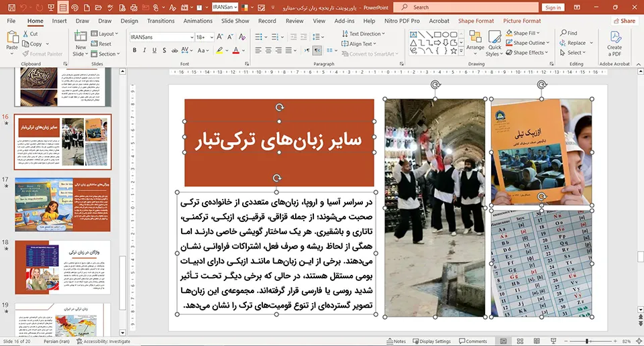Open the Insert ribbon tab
The image size is (644, 346).
click(59, 21)
